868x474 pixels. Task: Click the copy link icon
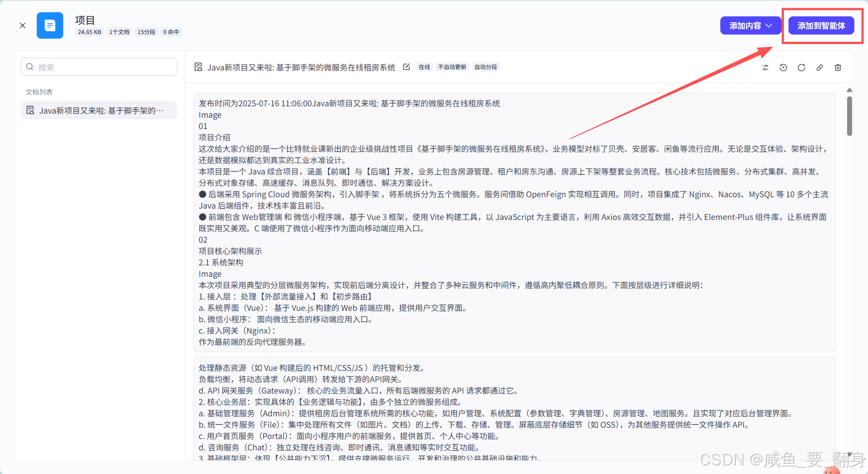tap(820, 68)
